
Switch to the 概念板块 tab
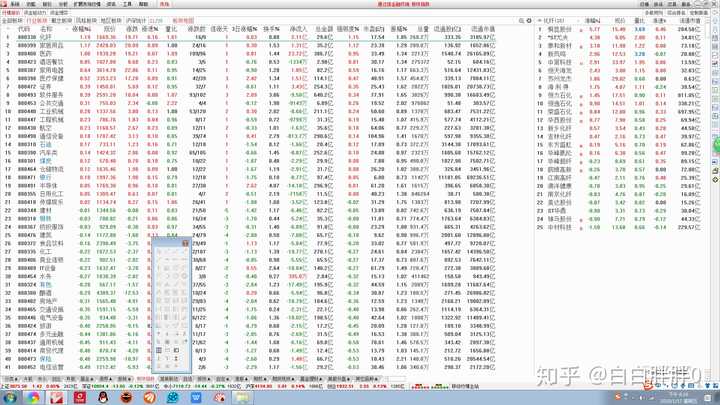coord(62,21)
